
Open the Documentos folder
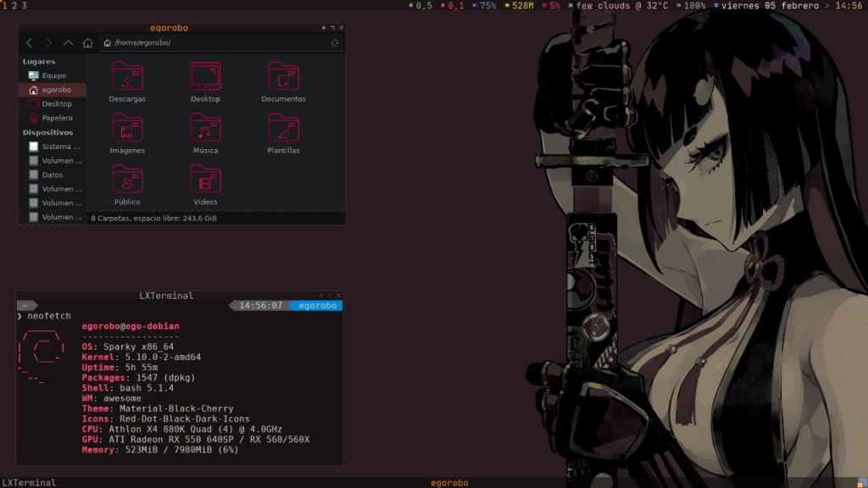[283, 78]
